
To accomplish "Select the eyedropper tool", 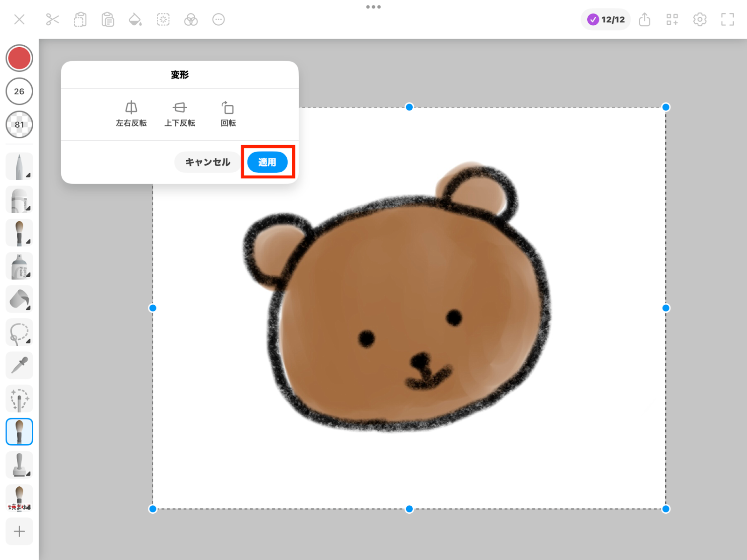I will click(x=19, y=365).
